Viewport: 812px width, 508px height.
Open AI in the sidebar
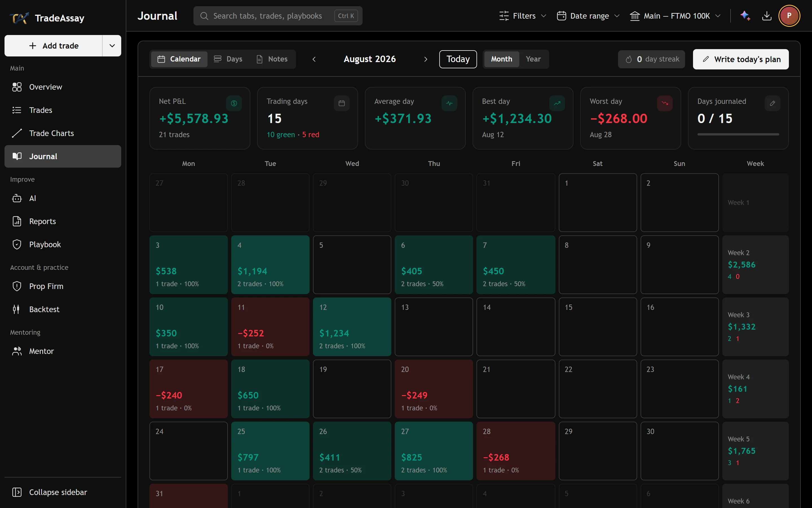(x=63, y=198)
